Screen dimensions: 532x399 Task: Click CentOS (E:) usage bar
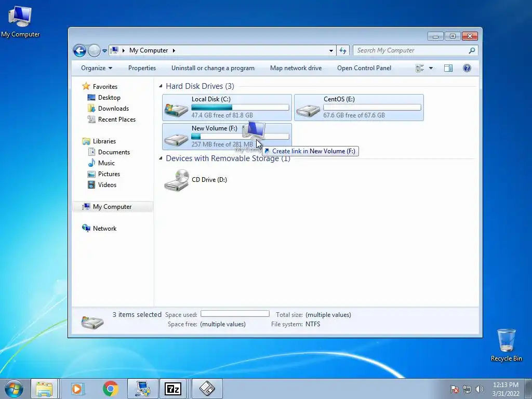pos(372,107)
